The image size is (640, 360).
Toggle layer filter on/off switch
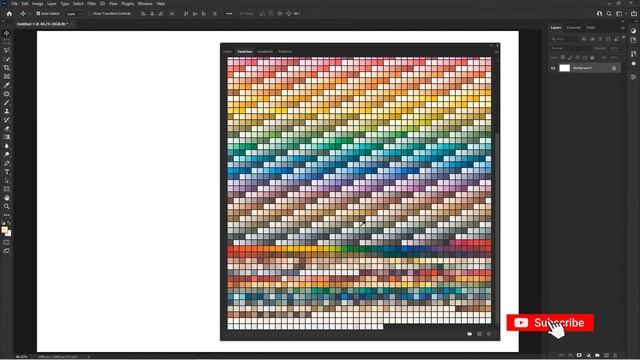[x=623, y=38]
